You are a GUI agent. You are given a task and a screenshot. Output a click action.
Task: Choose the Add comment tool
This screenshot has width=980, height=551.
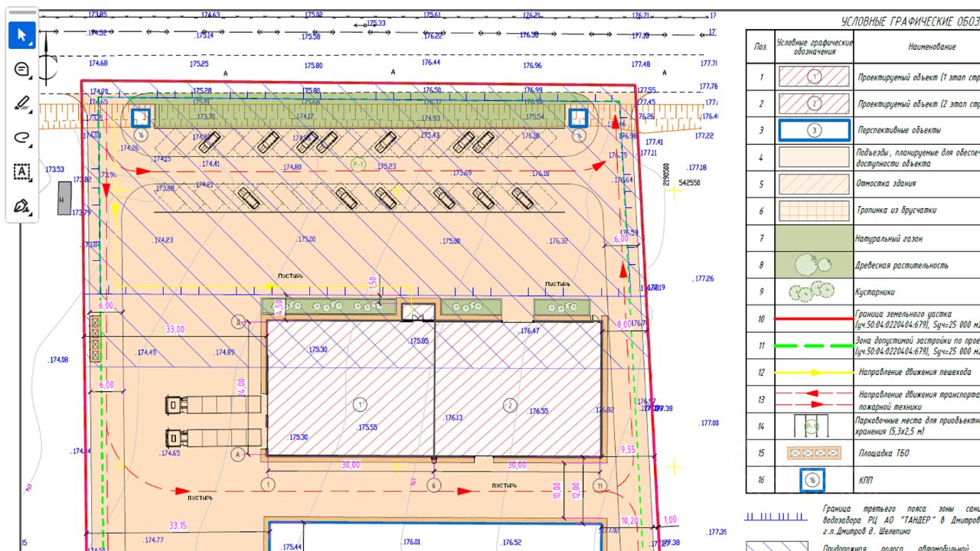(x=22, y=70)
